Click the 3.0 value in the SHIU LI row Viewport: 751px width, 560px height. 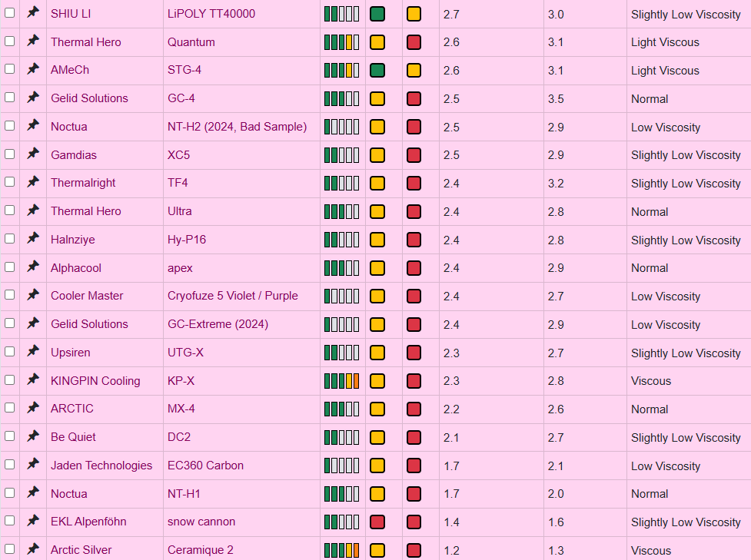point(556,15)
